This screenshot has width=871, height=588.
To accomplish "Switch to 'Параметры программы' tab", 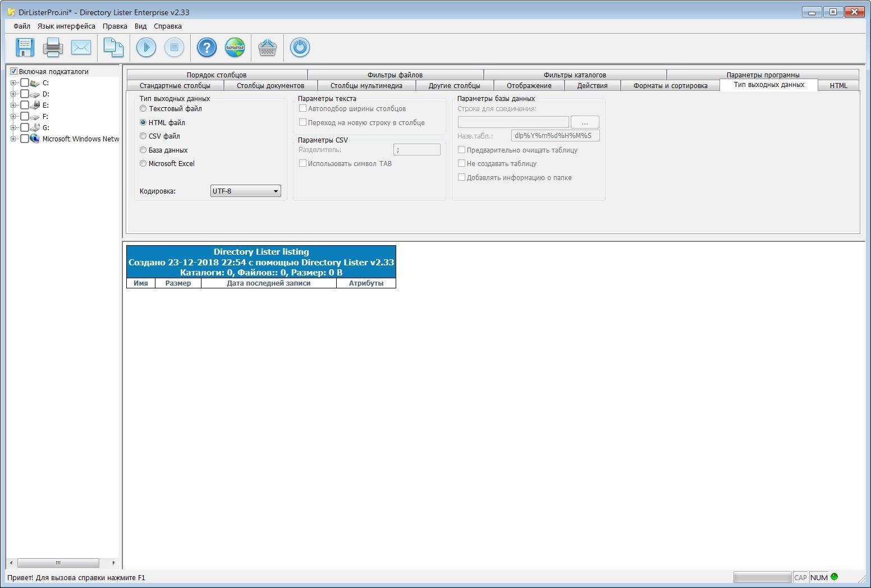I will pyautogui.click(x=763, y=75).
